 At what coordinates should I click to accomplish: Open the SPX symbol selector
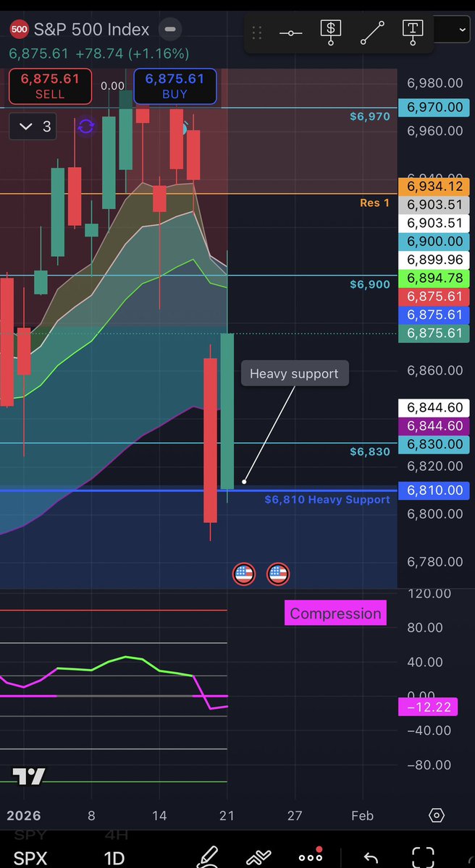point(30,858)
